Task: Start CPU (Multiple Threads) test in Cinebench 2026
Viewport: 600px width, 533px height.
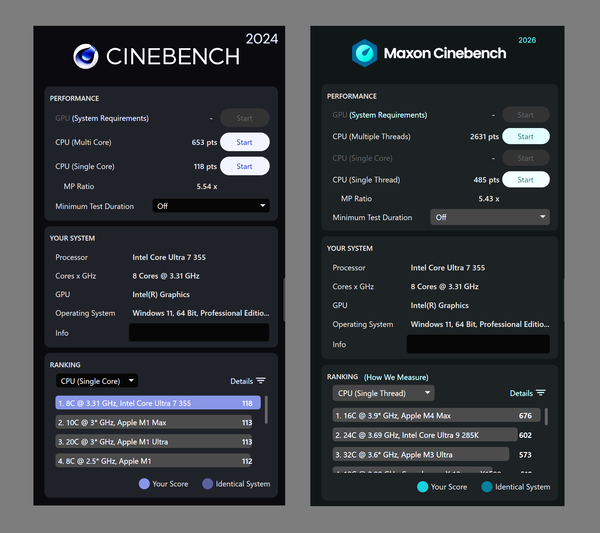Action: tap(525, 136)
